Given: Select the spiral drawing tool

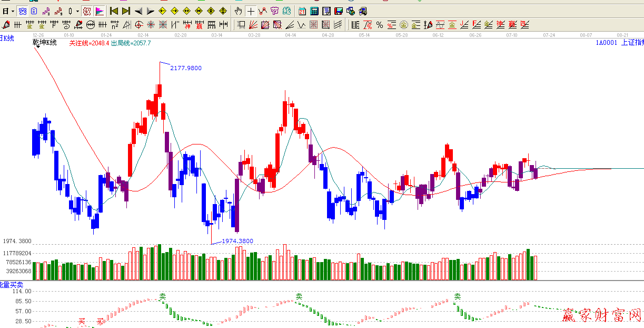Looking at the screenshot, I should coord(67,24).
